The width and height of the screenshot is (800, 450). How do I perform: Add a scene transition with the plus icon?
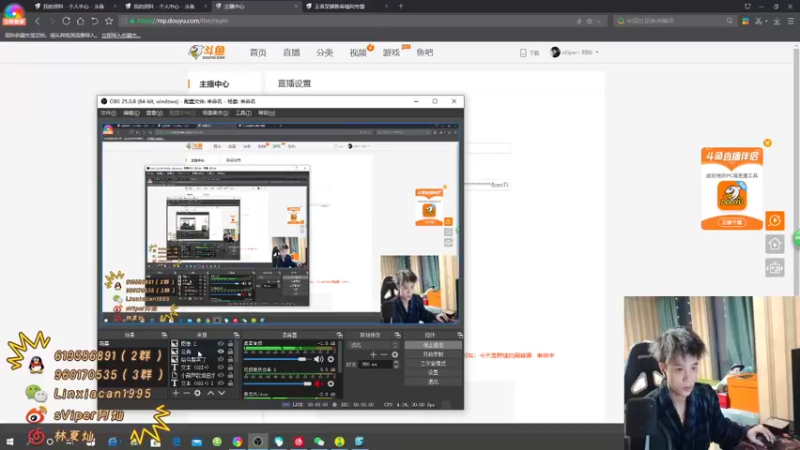click(373, 355)
